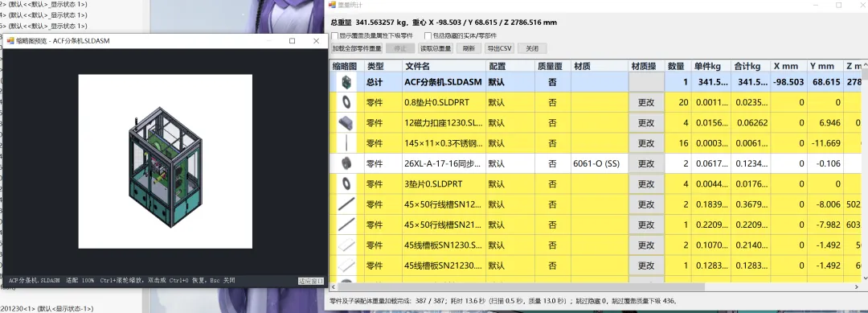Click the 45线槽板SN1230 plate thumbnail icon
This screenshot has width=868, height=313.
tap(346, 245)
